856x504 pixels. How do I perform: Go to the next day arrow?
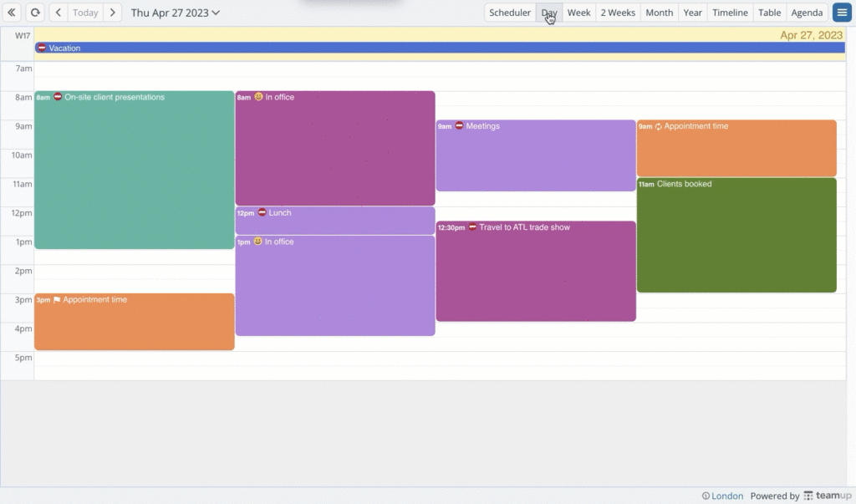click(113, 13)
